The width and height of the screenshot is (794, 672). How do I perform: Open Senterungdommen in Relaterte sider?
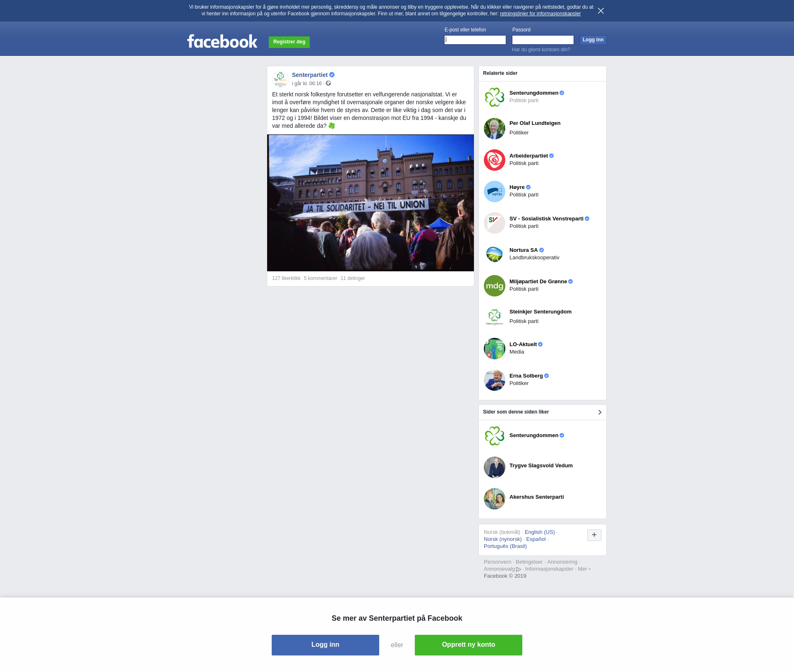(534, 93)
